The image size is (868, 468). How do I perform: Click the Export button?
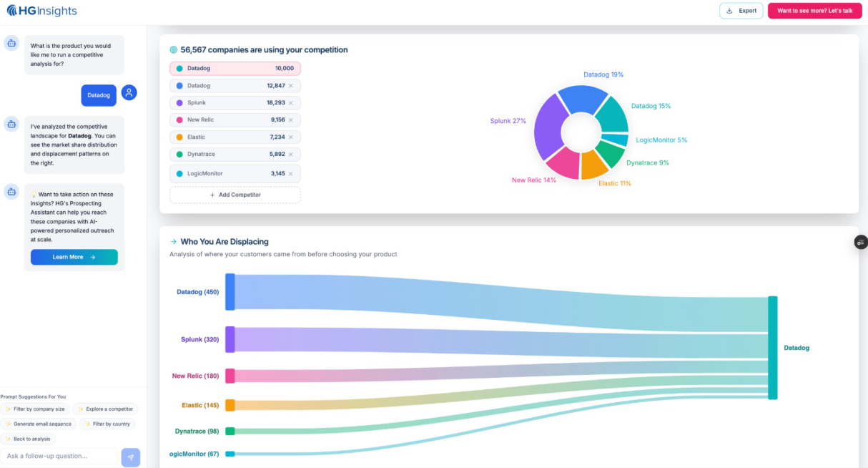tap(741, 11)
